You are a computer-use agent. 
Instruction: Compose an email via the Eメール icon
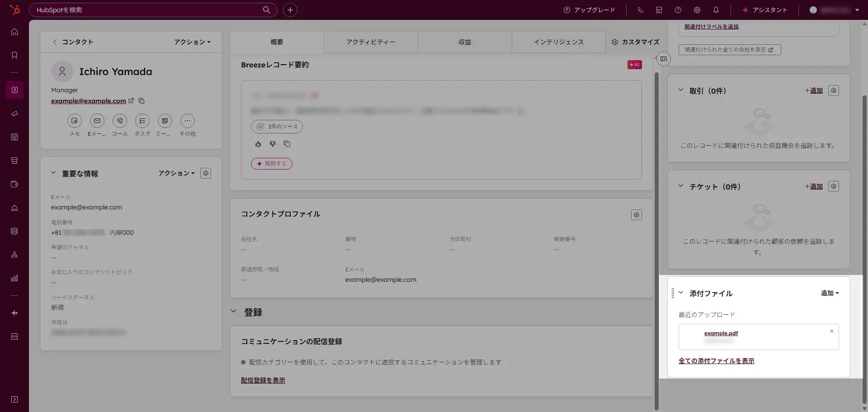tap(97, 121)
